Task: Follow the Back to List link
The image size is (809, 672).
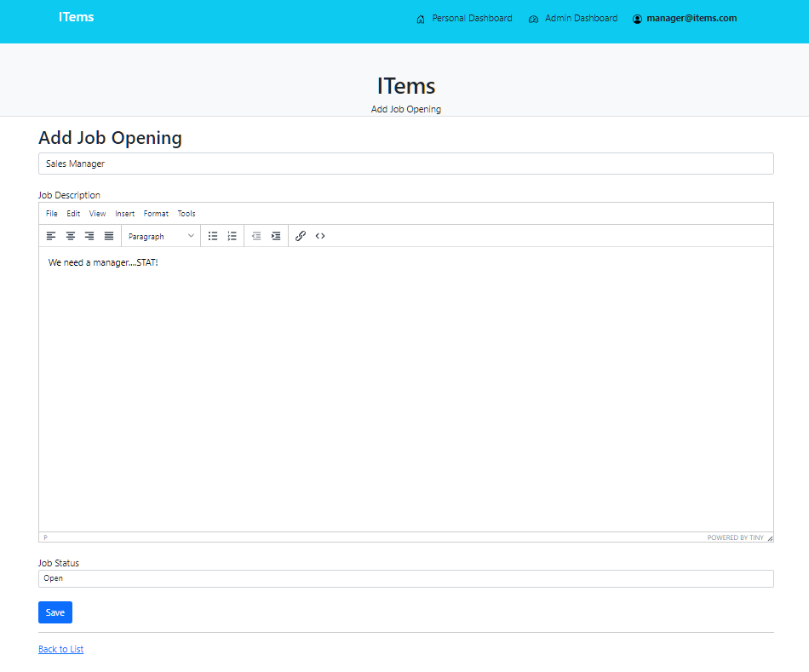Action: [60, 649]
